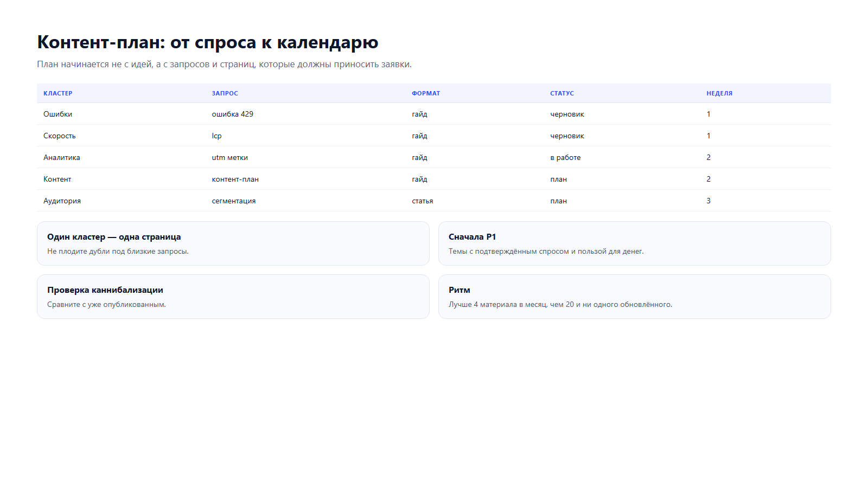Select the 'сегментация' query cell
Screen dimensions: 868x488
(x=234, y=201)
